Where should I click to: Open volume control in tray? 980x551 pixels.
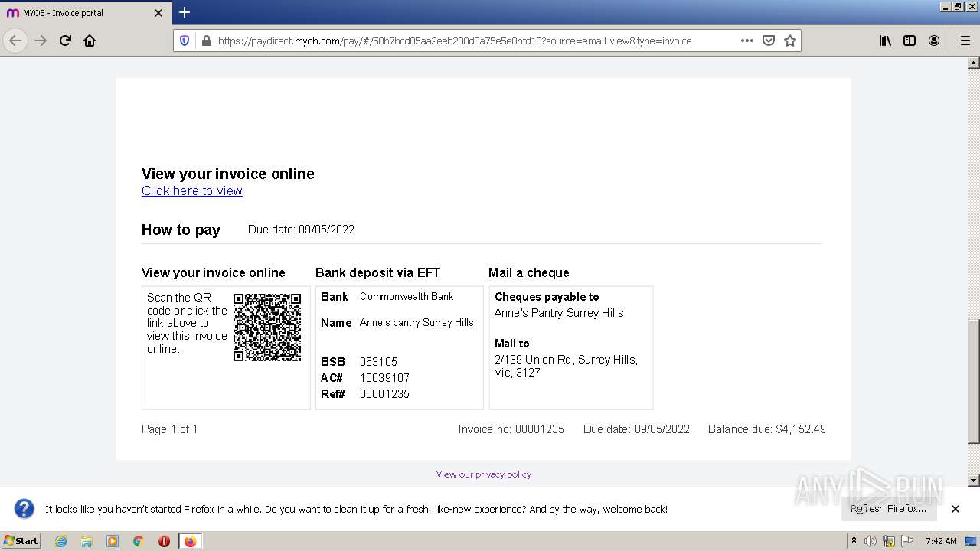tap(871, 541)
